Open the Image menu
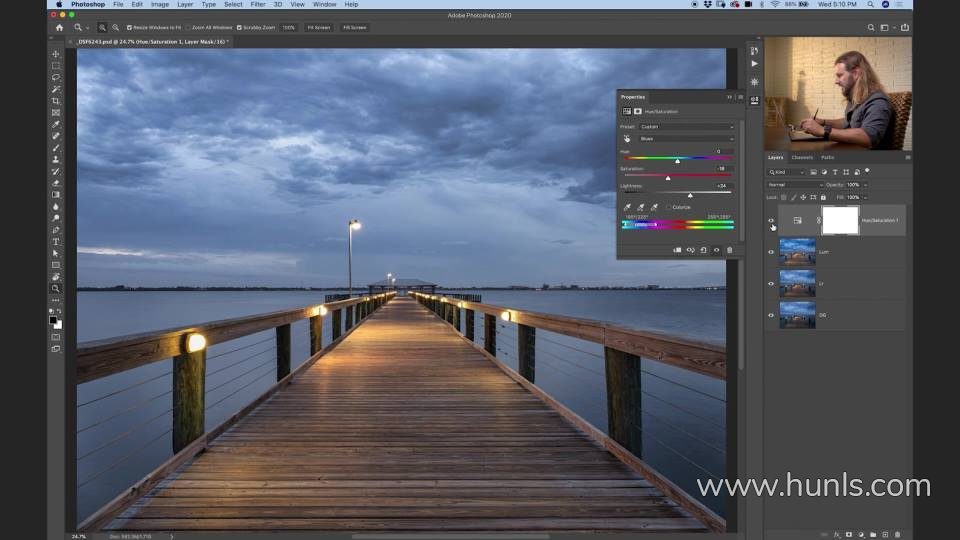 160,4
